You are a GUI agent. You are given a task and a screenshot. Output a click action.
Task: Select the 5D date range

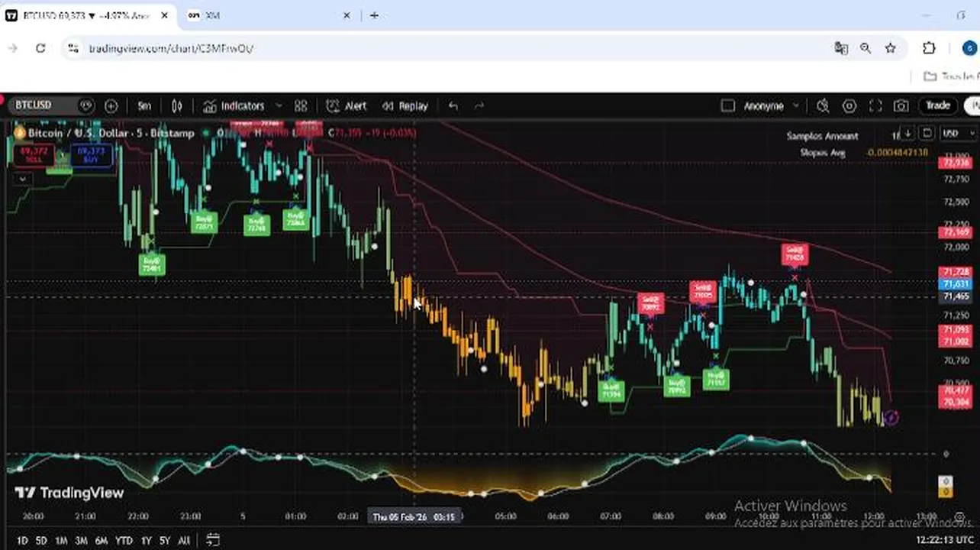41,540
